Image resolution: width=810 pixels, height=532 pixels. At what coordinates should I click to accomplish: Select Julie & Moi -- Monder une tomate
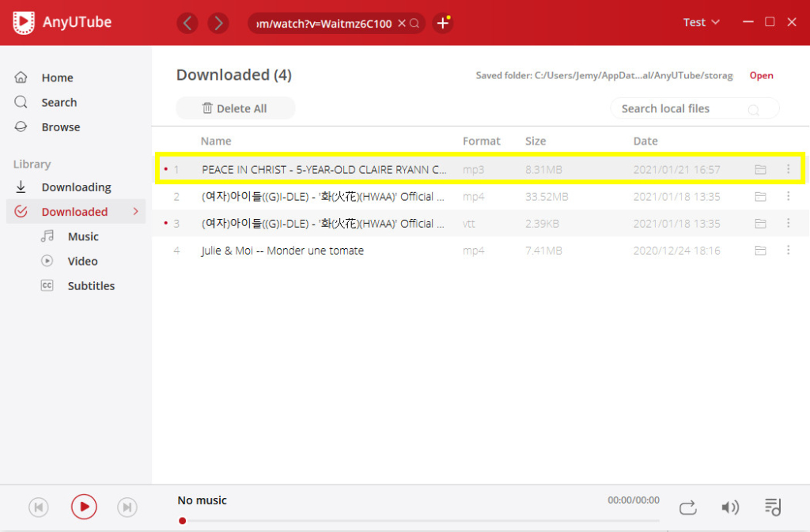(282, 251)
